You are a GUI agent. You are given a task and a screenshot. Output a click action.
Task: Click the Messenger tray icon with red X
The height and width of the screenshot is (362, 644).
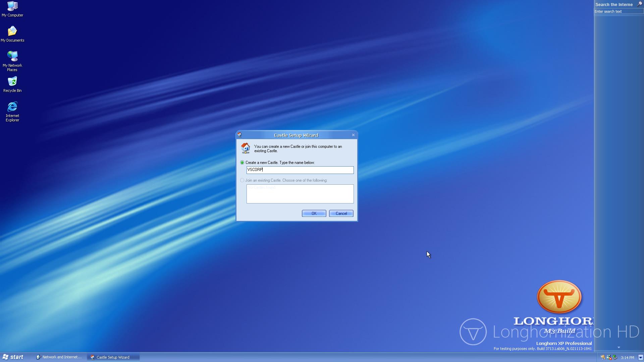(x=609, y=357)
